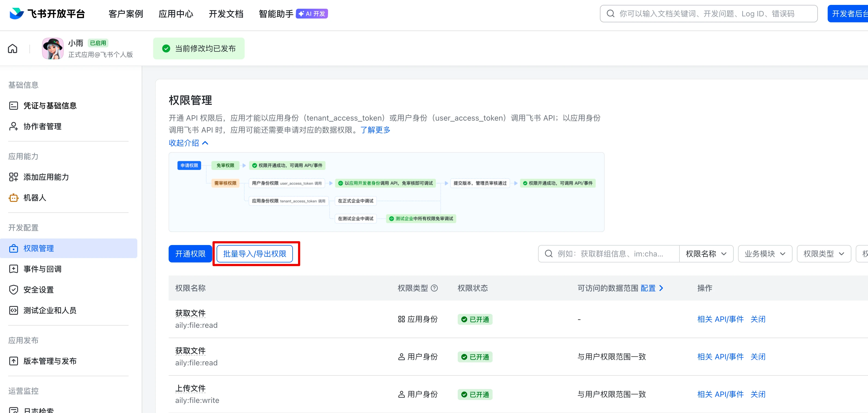
Task: Click the home icon in breadcrumb bar
Action: 13,49
